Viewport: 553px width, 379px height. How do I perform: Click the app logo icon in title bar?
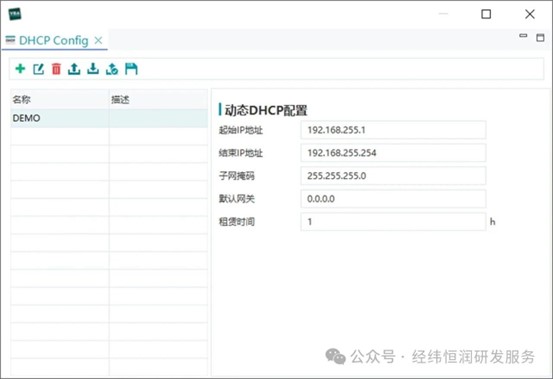coord(15,14)
